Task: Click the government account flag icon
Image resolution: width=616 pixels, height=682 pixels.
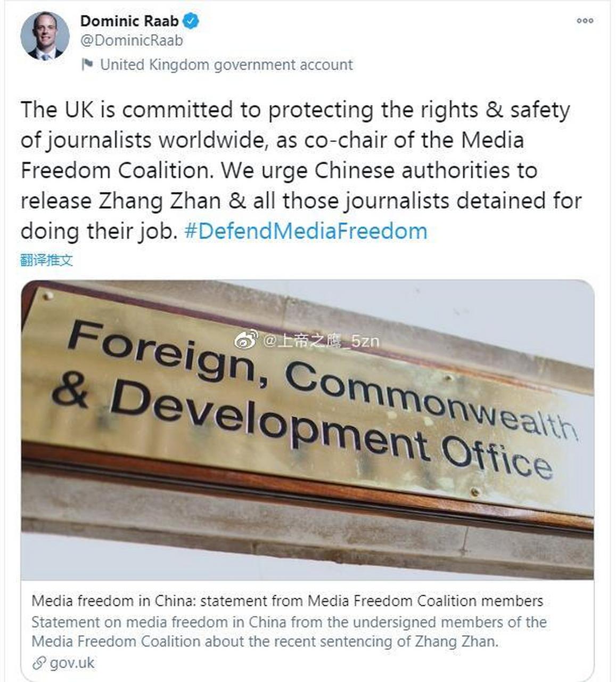Action: [x=87, y=64]
